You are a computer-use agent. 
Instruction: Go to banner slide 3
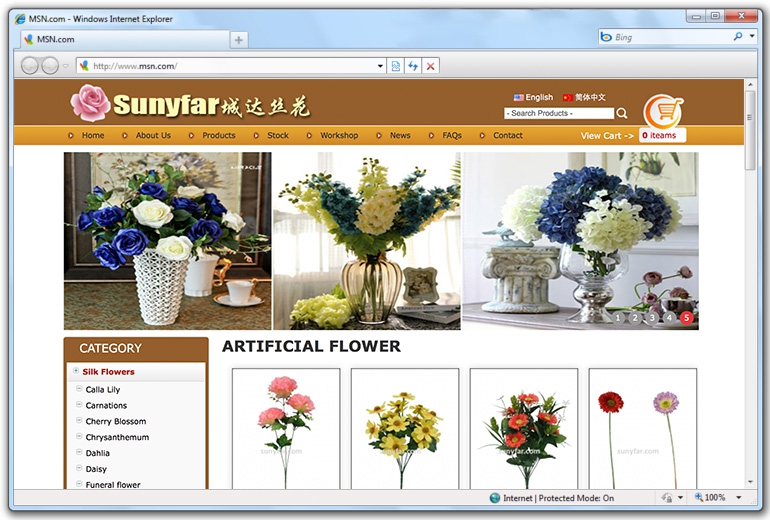pyautogui.click(x=652, y=318)
